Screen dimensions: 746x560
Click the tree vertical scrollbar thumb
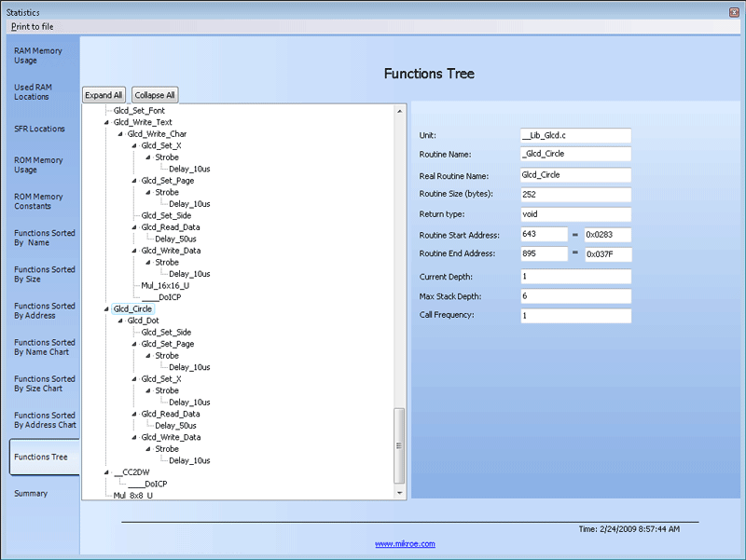click(399, 445)
